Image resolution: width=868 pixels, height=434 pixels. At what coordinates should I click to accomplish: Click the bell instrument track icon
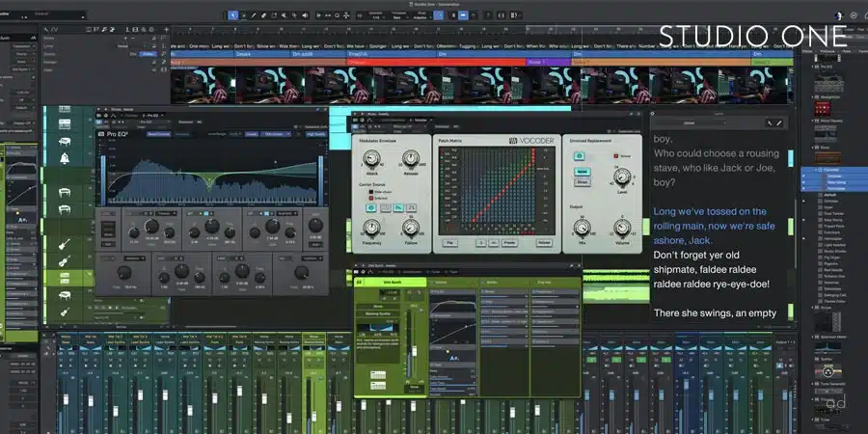point(65,159)
